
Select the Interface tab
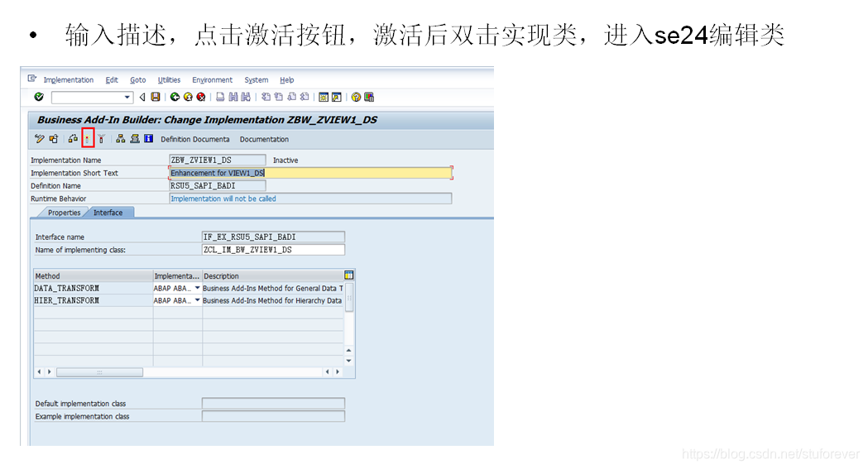coord(108,213)
